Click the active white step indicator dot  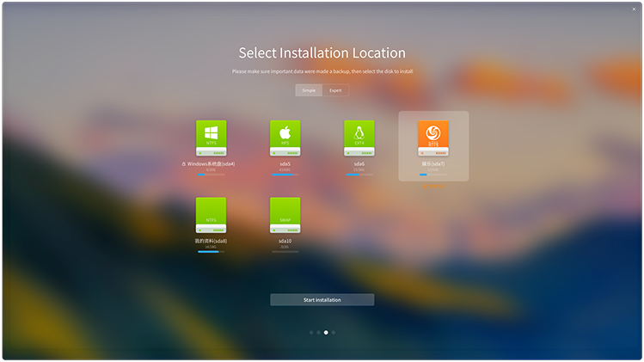pos(326,333)
